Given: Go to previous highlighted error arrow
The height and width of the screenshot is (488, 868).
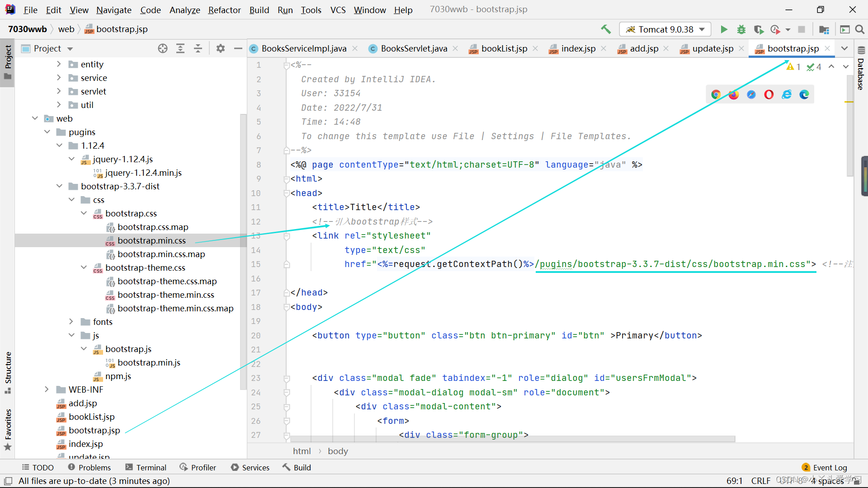Looking at the screenshot, I should pyautogui.click(x=831, y=67).
